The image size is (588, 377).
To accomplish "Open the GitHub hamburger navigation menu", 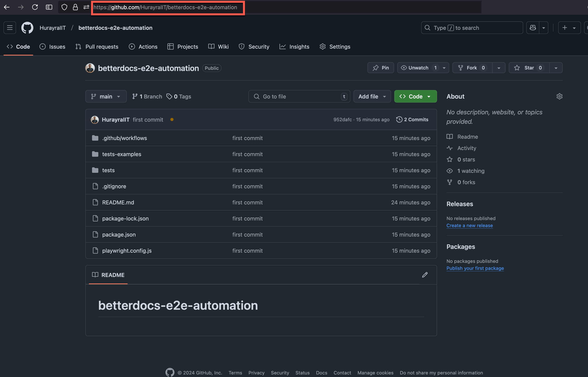I will (10, 28).
